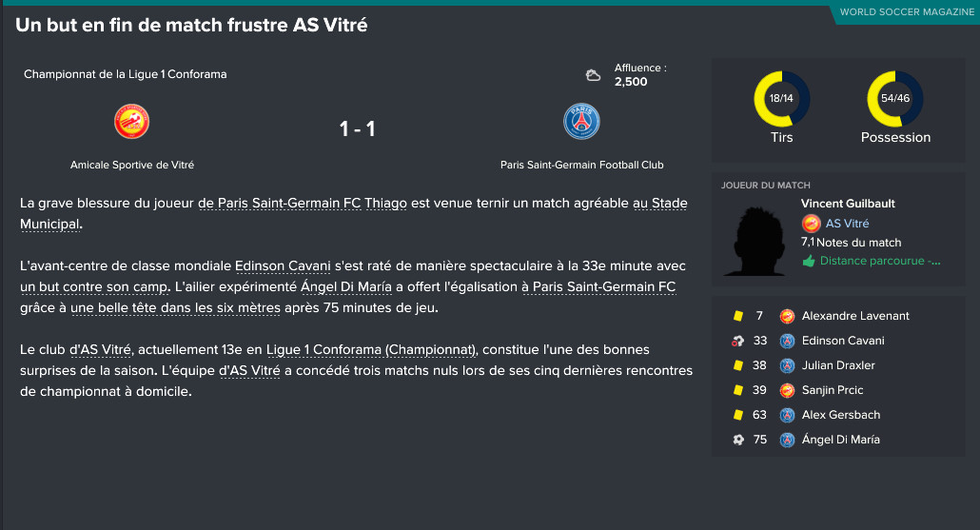
Task: Click the AS Vitré club crest
Action: click(132, 121)
